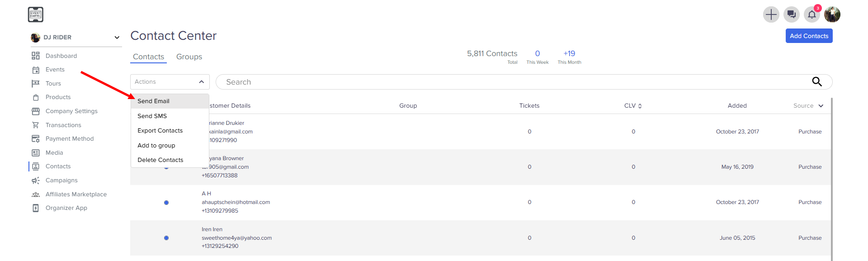Image resolution: width=868 pixels, height=261 pixels.
Task: Click the Transactions cart icon
Action: click(x=36, y=125)
